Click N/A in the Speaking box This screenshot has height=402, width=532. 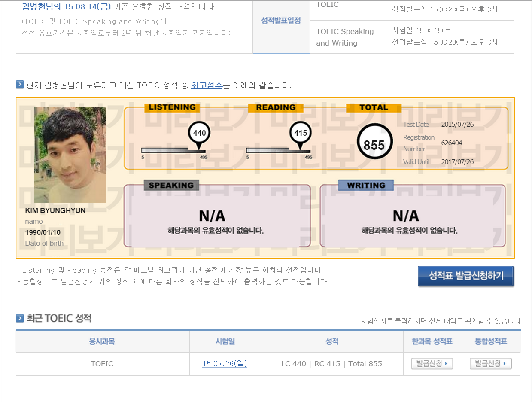pyautogui.click(x=212, y=216)
